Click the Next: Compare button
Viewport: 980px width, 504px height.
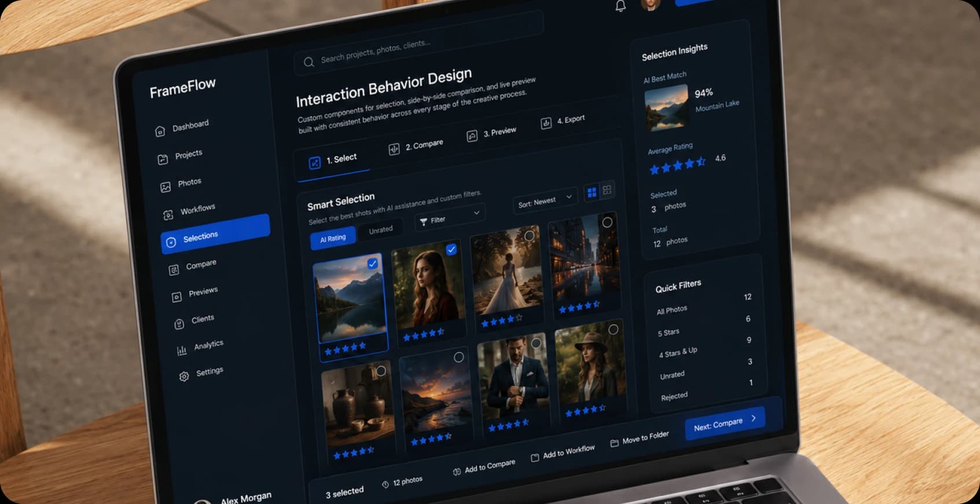coord(725,423)
